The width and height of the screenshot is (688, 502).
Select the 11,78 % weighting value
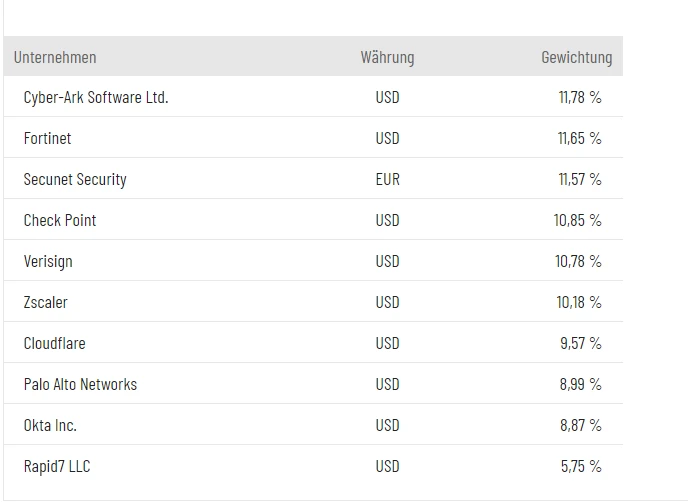pos(580,98)
